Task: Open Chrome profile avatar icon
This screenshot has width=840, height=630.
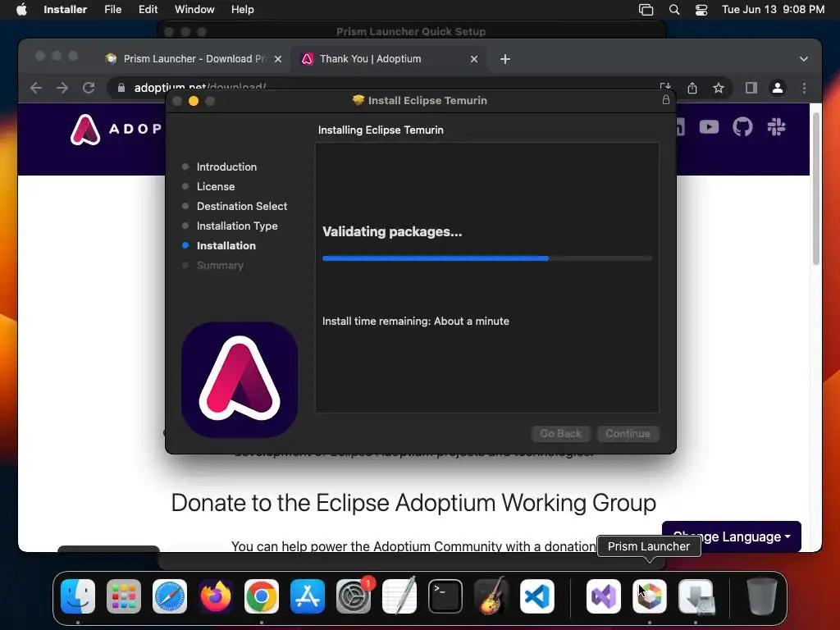Action: 778,88
